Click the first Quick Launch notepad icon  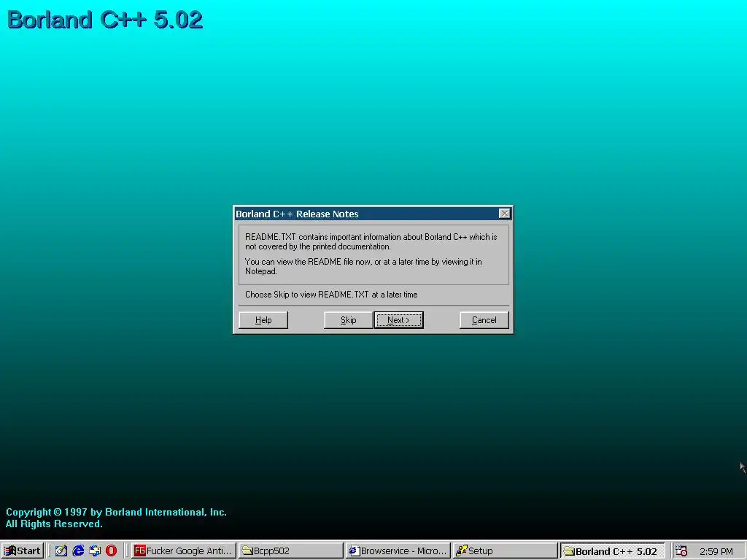point(61,551)
